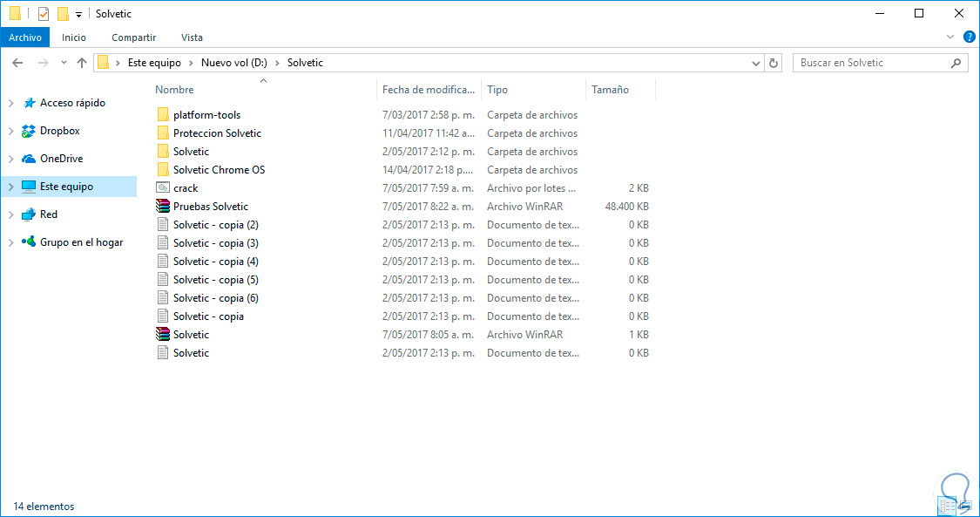Select the Solvetic WinRAR archive of 1 KB
Viewport: 980px width, 517px height.
click(x=191, y=335)
